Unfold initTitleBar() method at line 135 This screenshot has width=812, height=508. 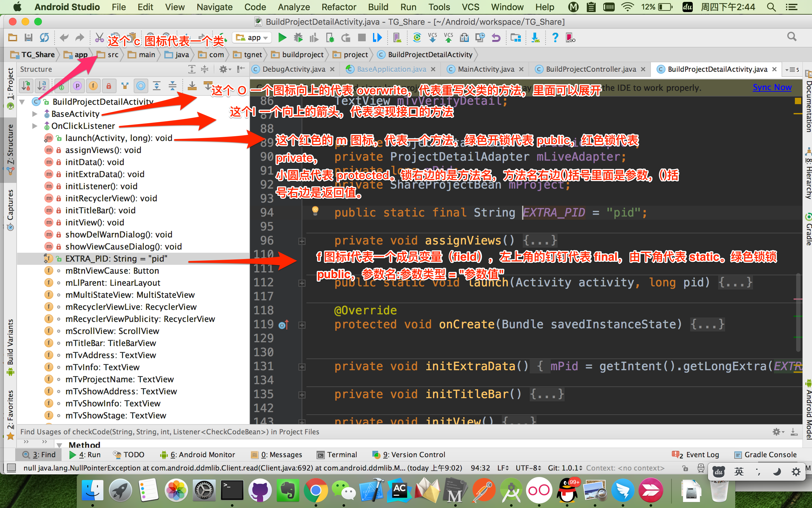(302, 395)
